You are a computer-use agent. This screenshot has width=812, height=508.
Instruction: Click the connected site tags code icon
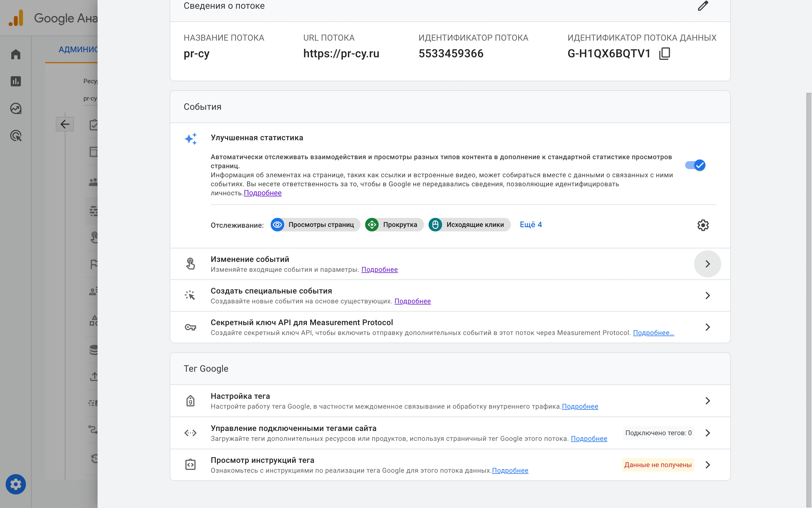point(190,433)
